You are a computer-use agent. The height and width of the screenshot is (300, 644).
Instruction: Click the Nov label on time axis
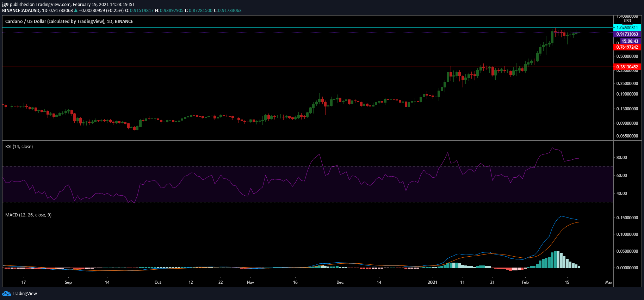(x=250, y=282)
